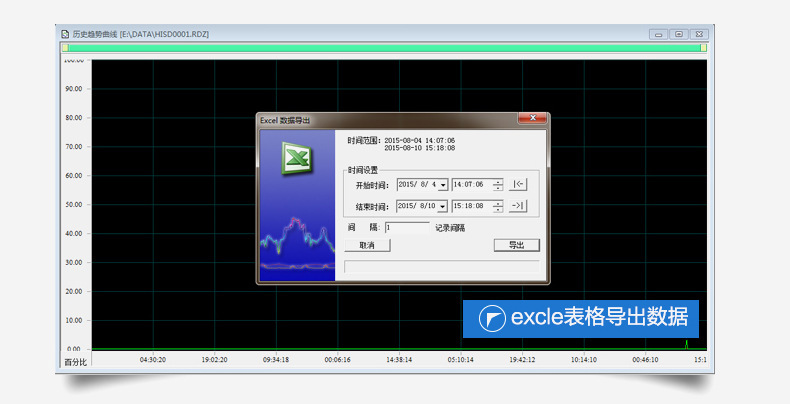The image size is (790, 404).
Task: Click the 05:10:14 time axis label
Action: [x=460, y=360]
